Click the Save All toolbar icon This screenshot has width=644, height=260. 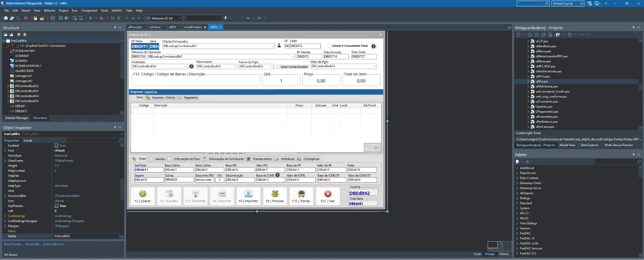pyautogui.click(x=61, y=18)
